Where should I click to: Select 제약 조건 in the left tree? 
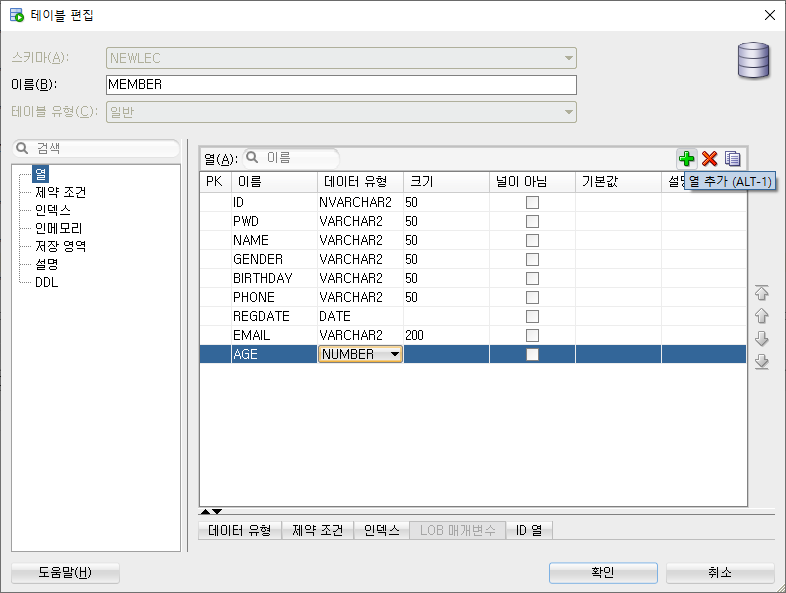coord(61,192)
